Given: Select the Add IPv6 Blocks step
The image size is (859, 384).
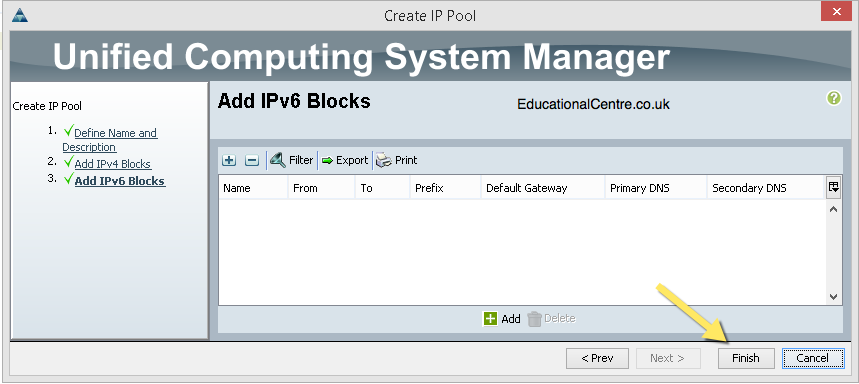Looking at the screenshot, I should (119, 181).
